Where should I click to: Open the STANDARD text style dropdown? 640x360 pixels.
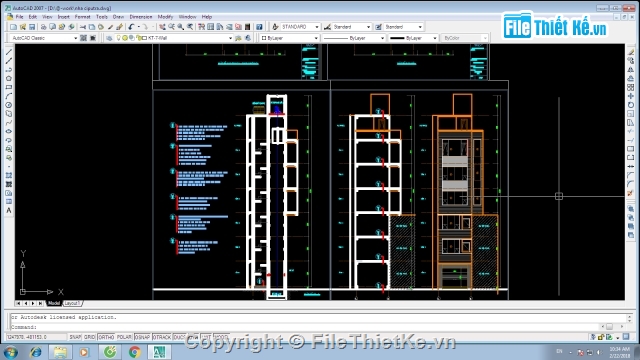pyautogui.click(x=317, y=27)
